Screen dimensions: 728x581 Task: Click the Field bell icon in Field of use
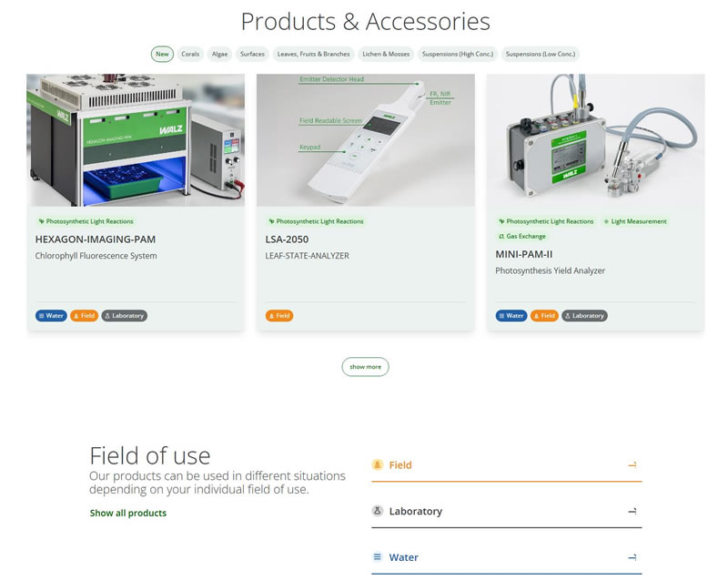pos(378,464)
